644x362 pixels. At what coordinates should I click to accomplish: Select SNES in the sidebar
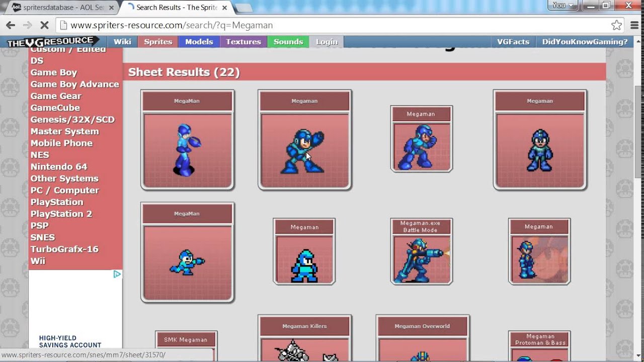tap(42, 237)
